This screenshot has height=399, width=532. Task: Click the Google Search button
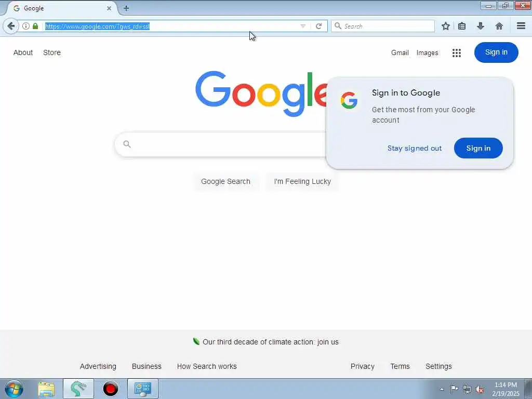[x=225, y=181]
